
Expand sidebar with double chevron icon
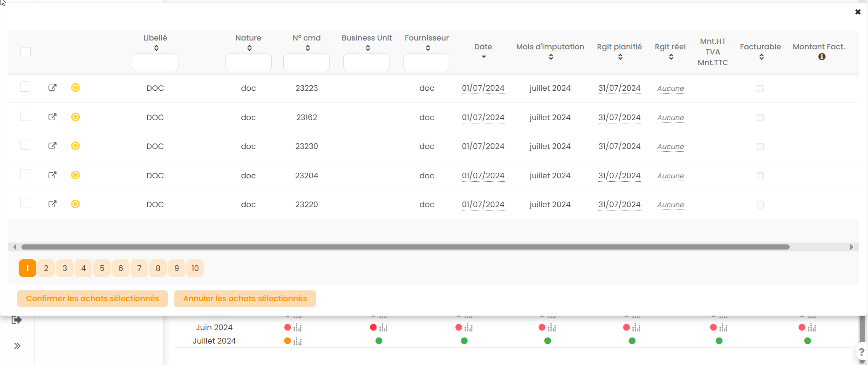(17, 346)
